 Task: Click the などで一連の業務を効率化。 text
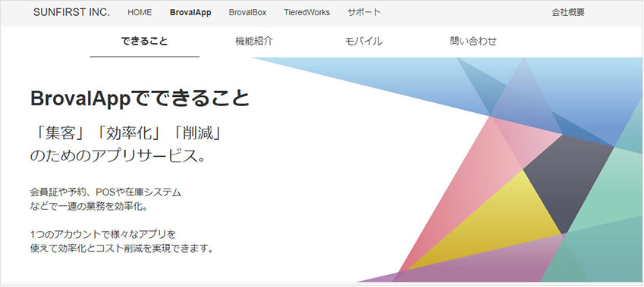coord(89,206)
